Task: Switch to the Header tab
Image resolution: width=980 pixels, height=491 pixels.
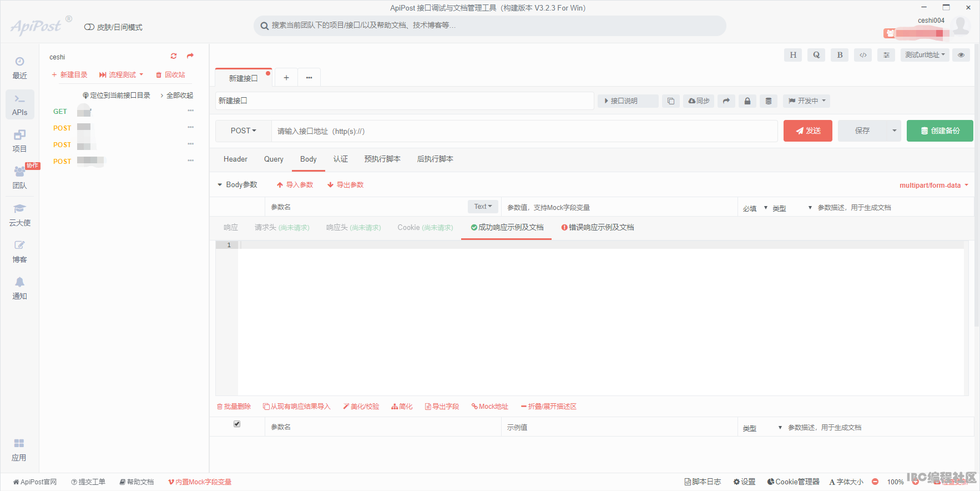Action: 235,159
